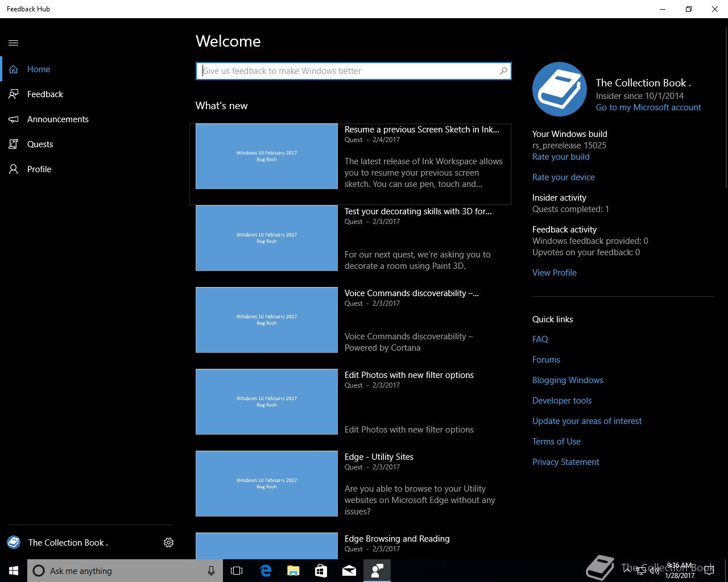
Task: Open Terms of Use link
Action: point(556,442)
